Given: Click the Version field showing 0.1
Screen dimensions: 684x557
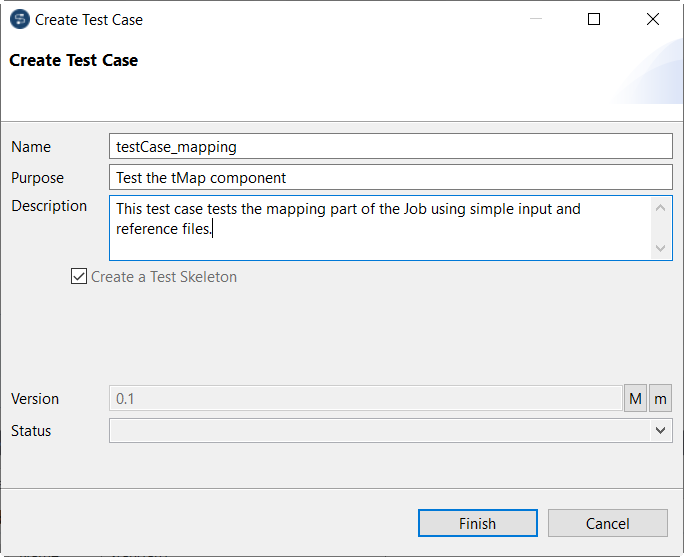Looking at the screenshot, I should 365,398.
